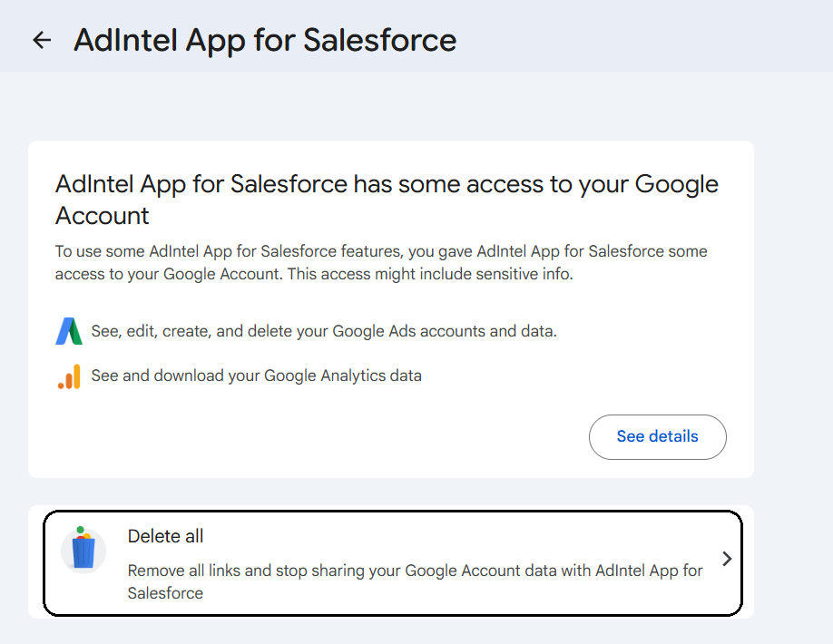Click the Google Analytics data permission text

[257, 376]
